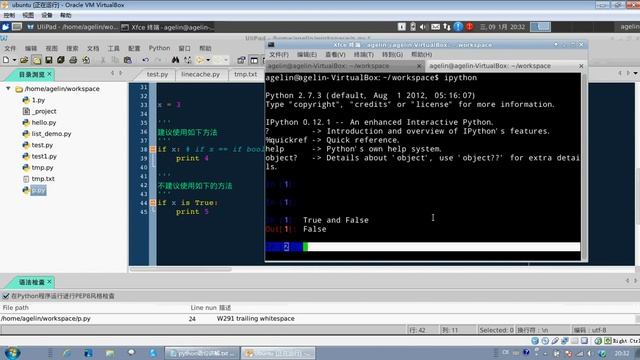Click the volume speaker icon in Xfce panel
This screenshot has width=640, height=360.
(423, 27)
